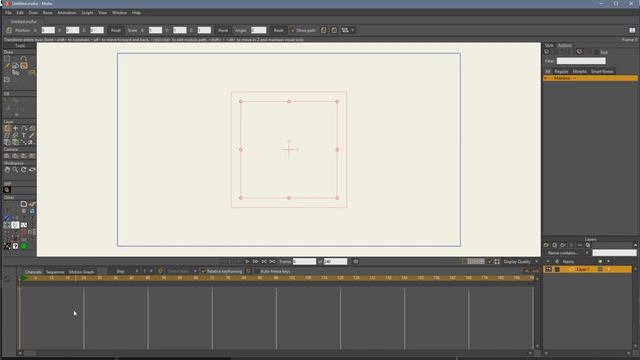Reset the layer Scale values
Screen dimensions: 640x360
coord(223,30)
